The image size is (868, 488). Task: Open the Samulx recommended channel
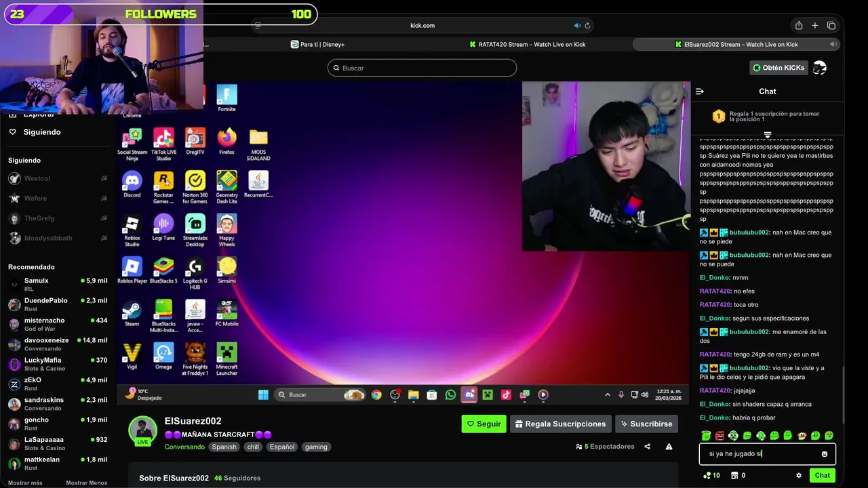(58, 285)
